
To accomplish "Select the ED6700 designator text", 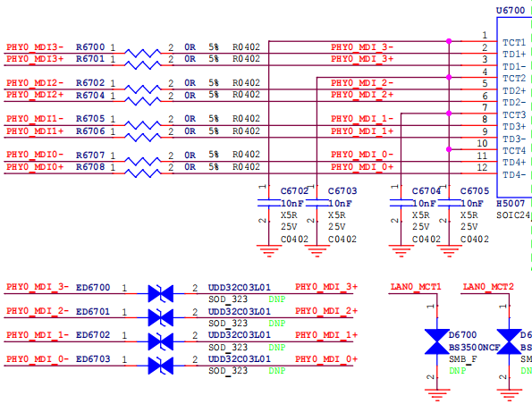I will coord(93,288).
